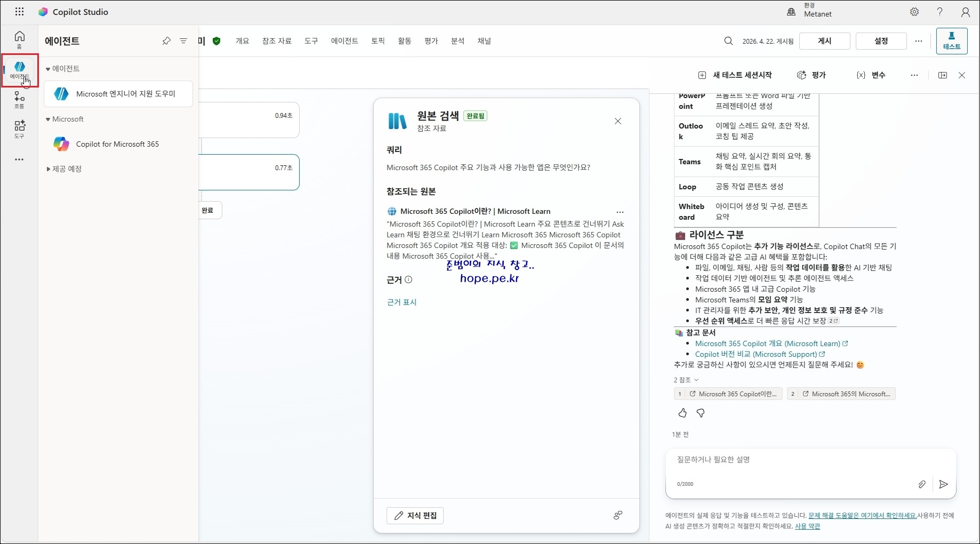The height and width of the screenshot is (544, 980).
Task: Give the response a thumbs up
Action: pos(682,413)
